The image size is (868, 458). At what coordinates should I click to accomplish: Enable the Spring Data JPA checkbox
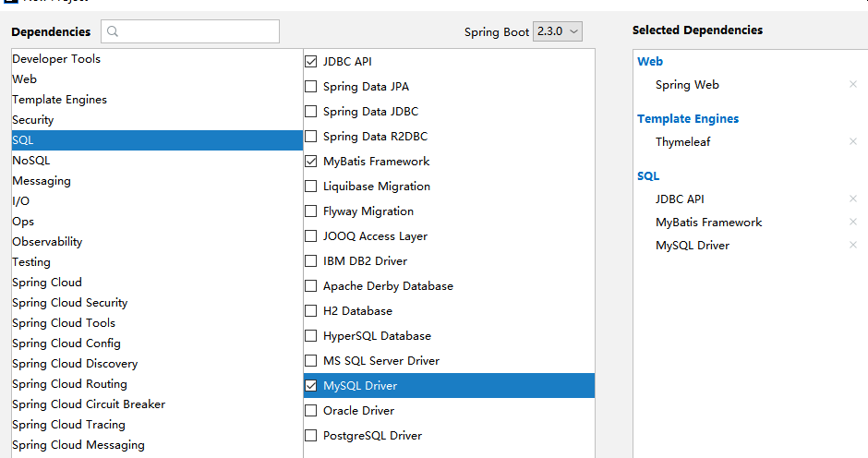(x=311, y=87)
